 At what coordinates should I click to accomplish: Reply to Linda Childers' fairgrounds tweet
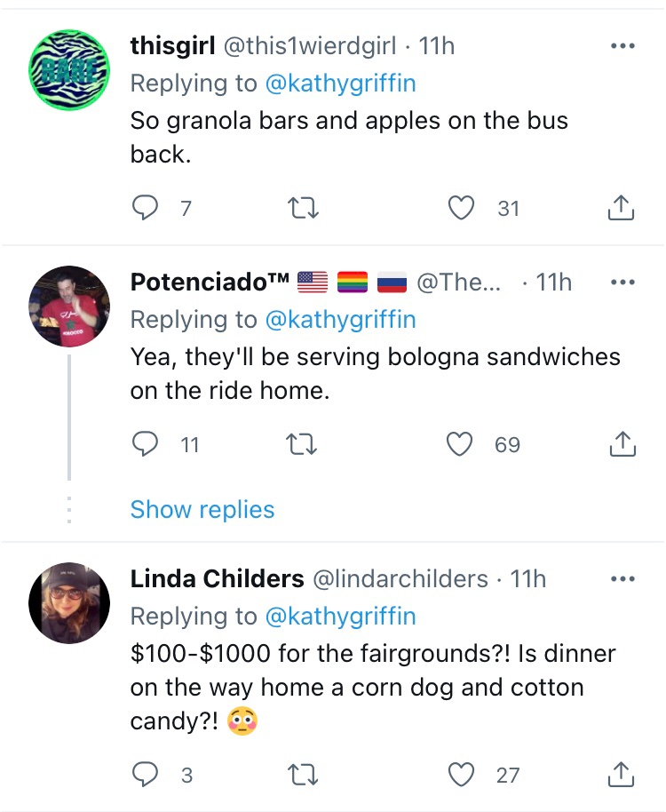[x=145, y=775]
